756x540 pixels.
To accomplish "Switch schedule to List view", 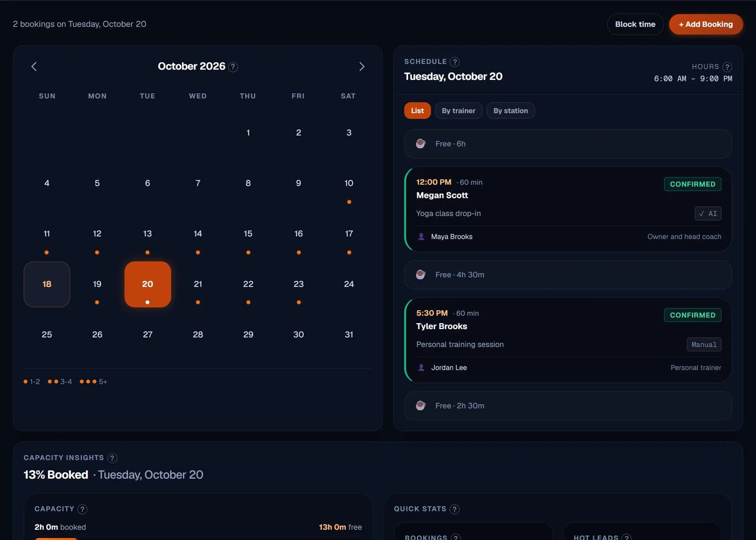I will click(417, 111).
